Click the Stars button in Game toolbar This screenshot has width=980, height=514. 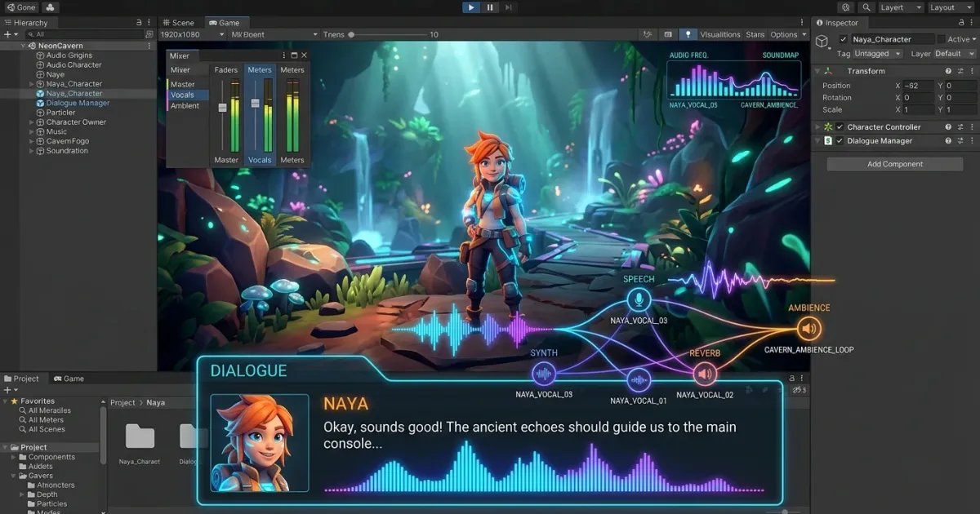click(755, 34)
